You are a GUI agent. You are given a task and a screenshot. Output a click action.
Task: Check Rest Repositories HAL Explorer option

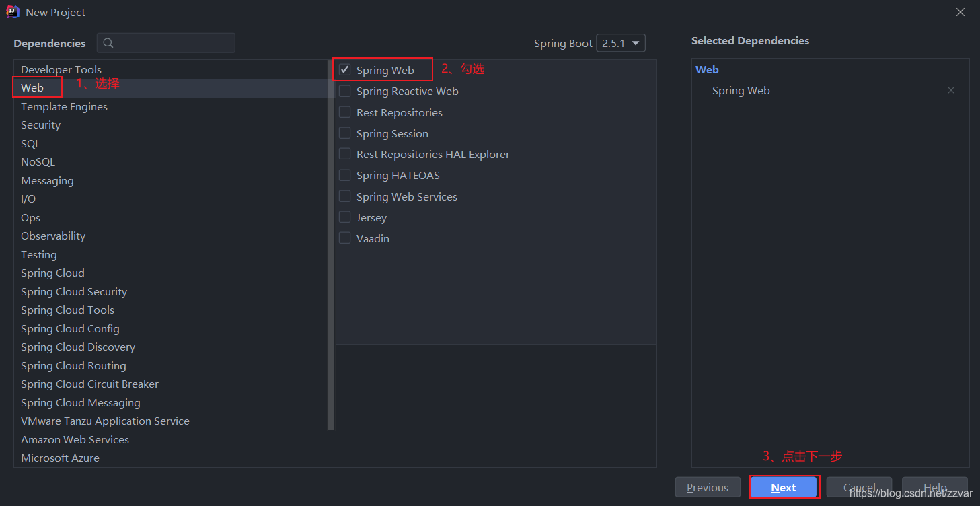[345, 154]
